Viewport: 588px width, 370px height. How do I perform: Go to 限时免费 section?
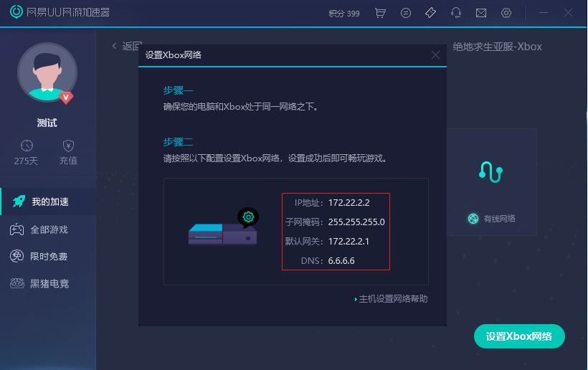(x=48, y=256)
